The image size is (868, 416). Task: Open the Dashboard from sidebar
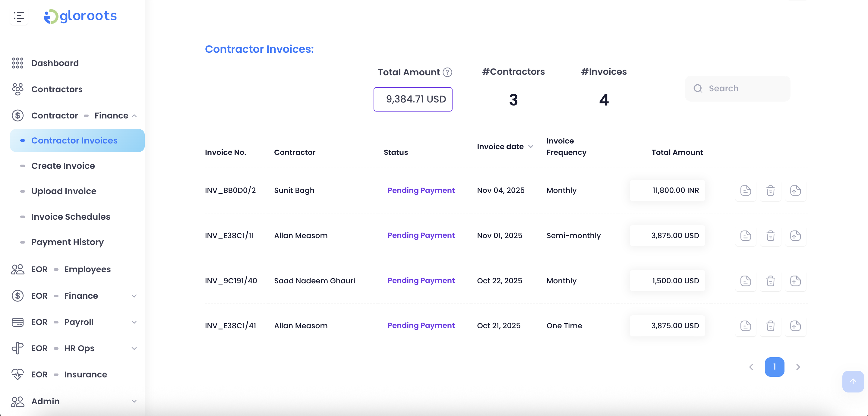click(x=55, y=63)
